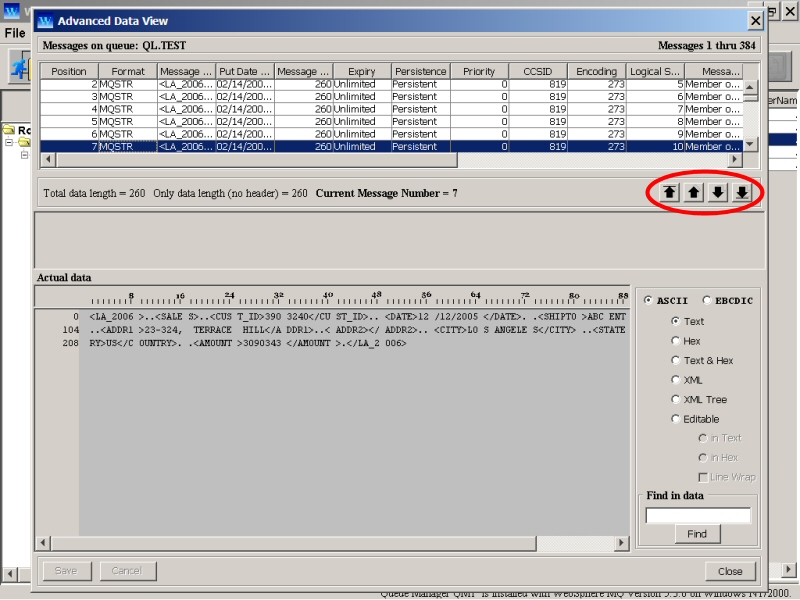
Task: Select message row with position 4
Action: (391, 109)
